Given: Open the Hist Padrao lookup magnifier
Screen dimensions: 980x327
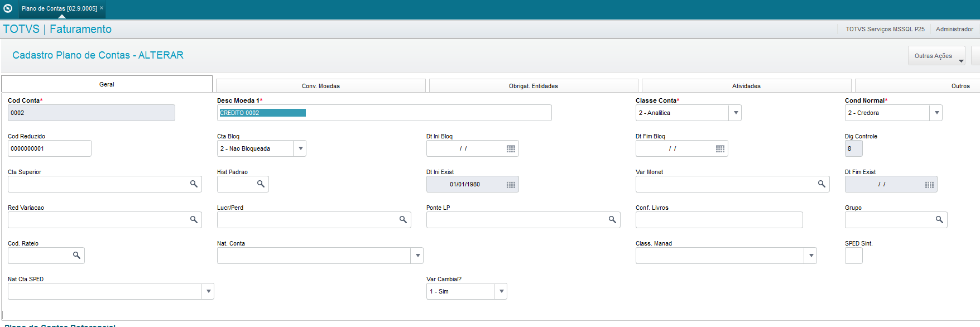Looking at the screenshot, I should coord(261,184).
